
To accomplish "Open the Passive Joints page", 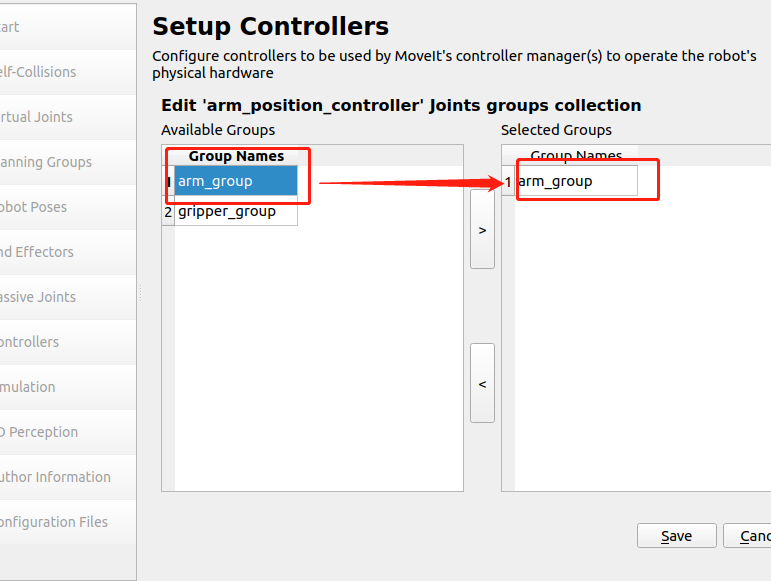I will coord(60,297).
